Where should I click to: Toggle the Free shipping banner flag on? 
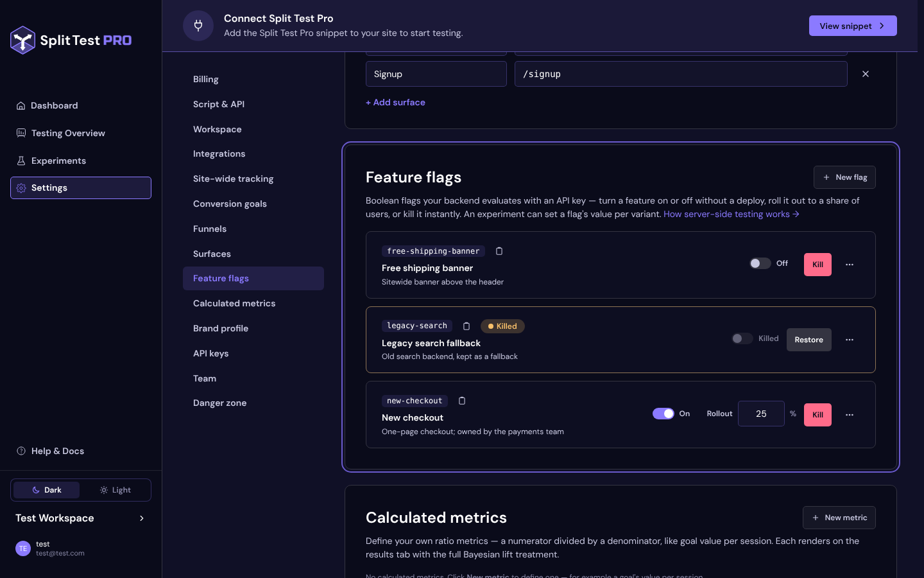pos(760,263)
